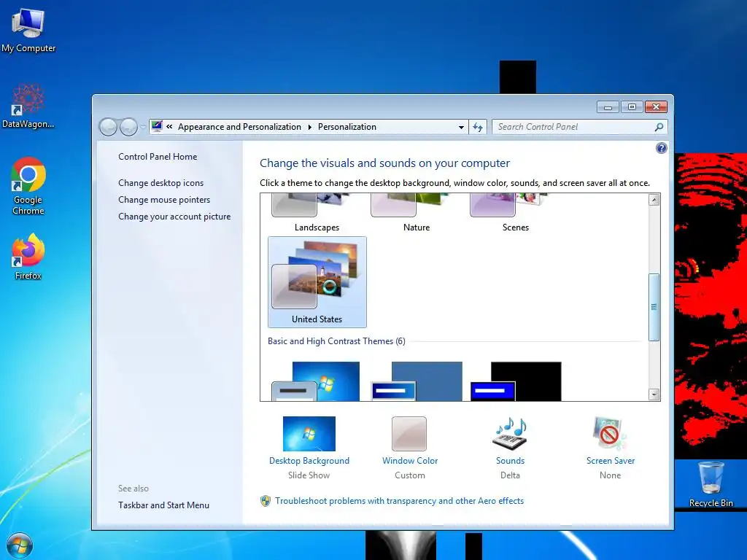
Task: Launch Firefox from desktop
Action: pos(28,256)
